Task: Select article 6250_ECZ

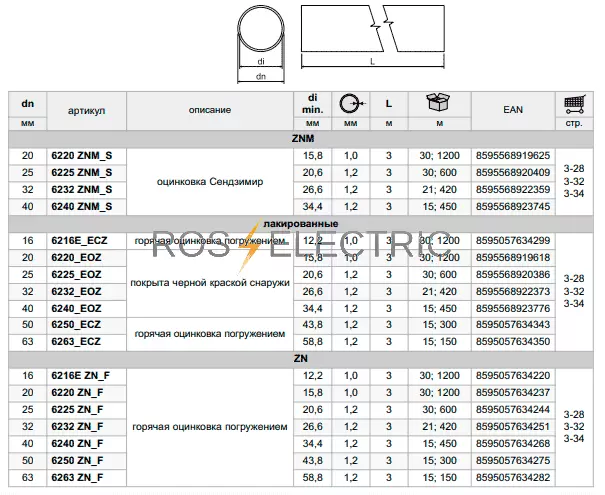Action: click(x=76, y=325)
